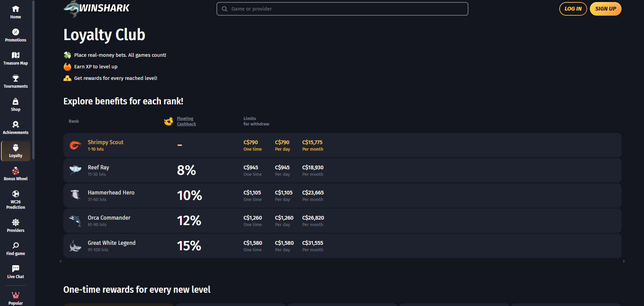644x306 pixels.
Task: Click the Reef Ray stingray icon
Action: click(76, 170)
